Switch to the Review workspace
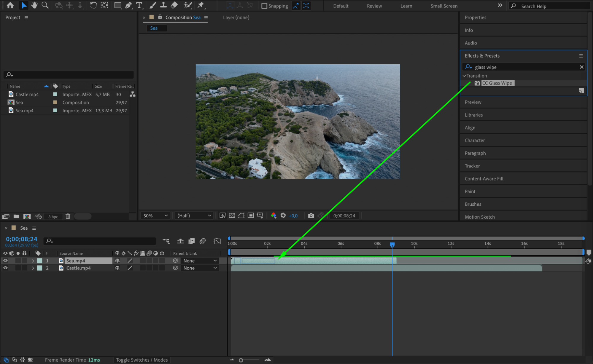Screen dimensions: 593x364 [x=374, y=6]
